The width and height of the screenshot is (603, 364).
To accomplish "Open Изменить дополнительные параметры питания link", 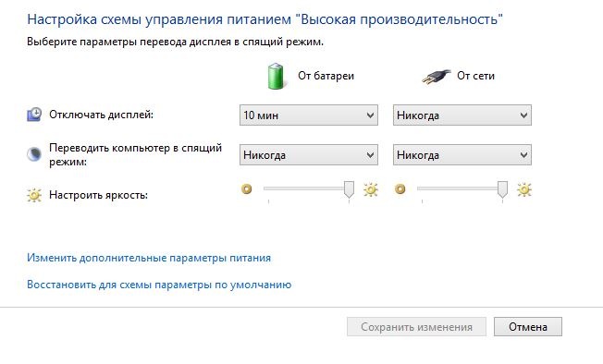I will (x=149, y=258).
